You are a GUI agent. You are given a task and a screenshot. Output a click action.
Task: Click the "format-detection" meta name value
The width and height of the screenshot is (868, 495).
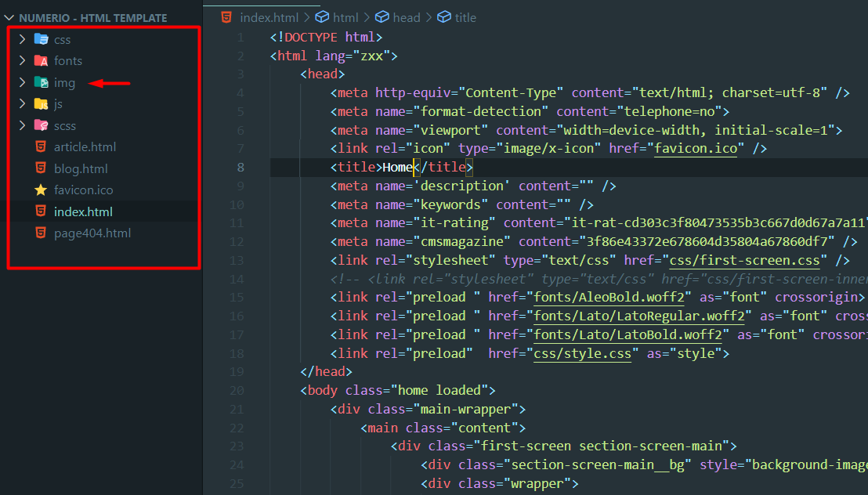tap(481, 111)
